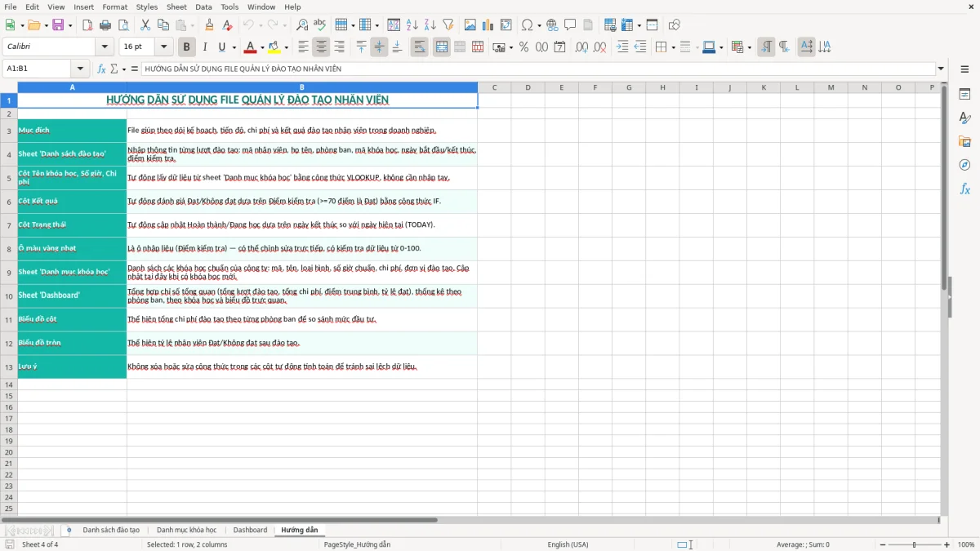Open the Data menu

(x=203, y=7)
